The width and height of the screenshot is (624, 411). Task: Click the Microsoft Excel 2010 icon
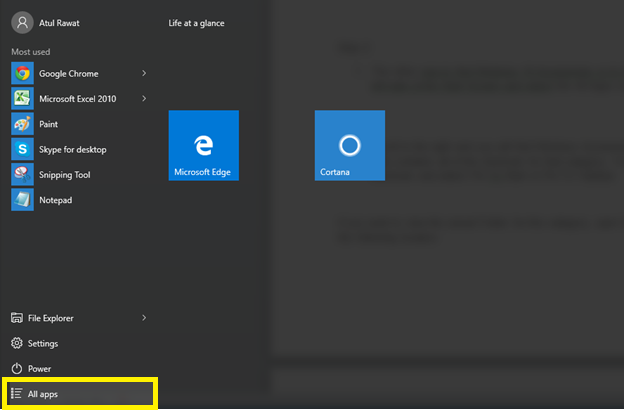point(22,98)
